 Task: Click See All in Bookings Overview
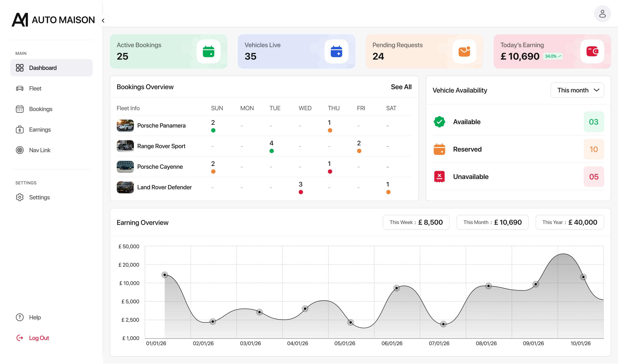[401, 87]
